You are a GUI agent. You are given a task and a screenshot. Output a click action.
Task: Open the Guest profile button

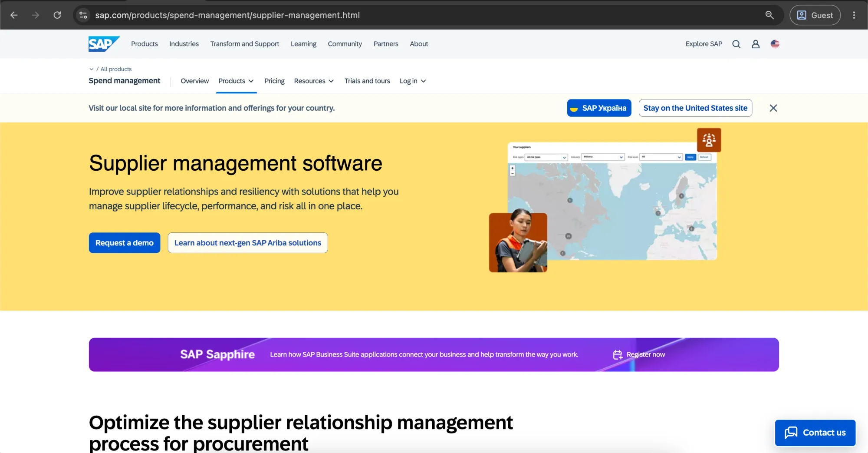pyautogui.click(x=815, y=15)
